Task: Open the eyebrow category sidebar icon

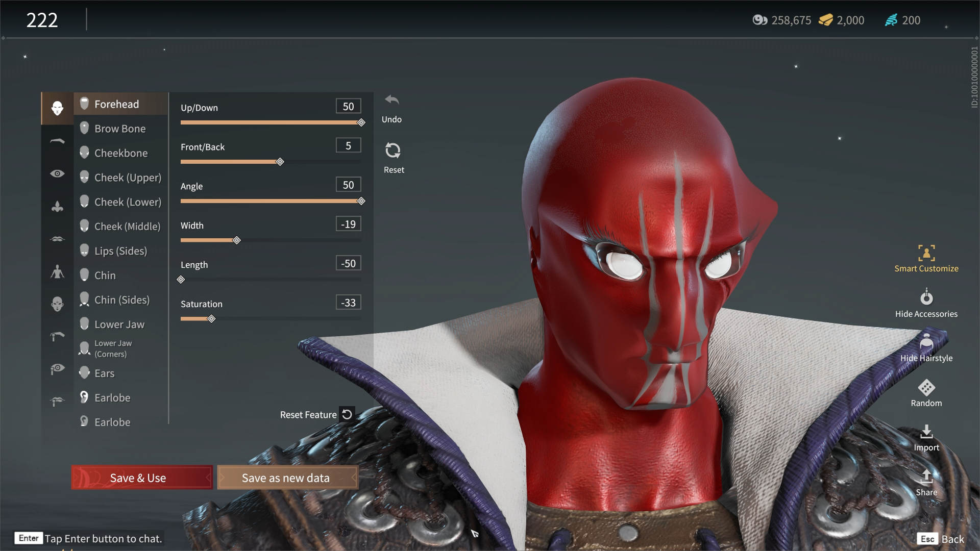Action: [57, 141]
